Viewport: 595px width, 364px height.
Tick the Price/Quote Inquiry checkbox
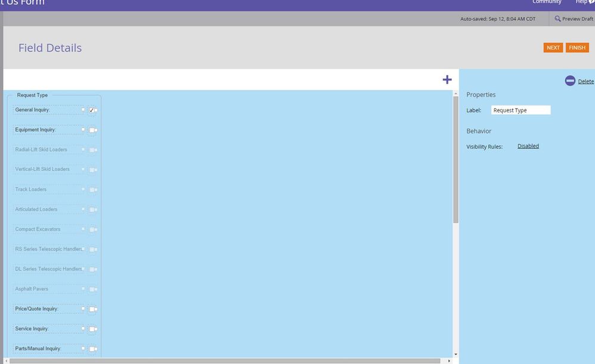[92, 309]
